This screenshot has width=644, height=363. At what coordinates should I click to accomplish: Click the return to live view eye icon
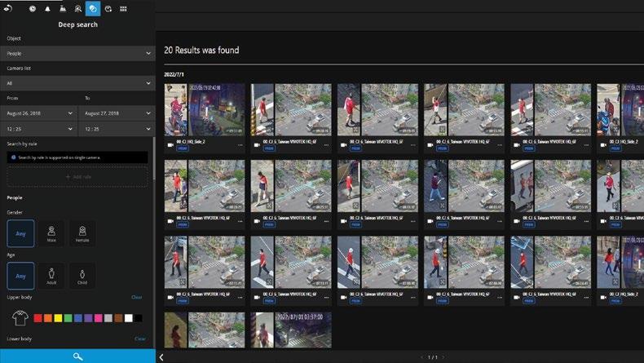pyautogui.click(x=8, y=8)
